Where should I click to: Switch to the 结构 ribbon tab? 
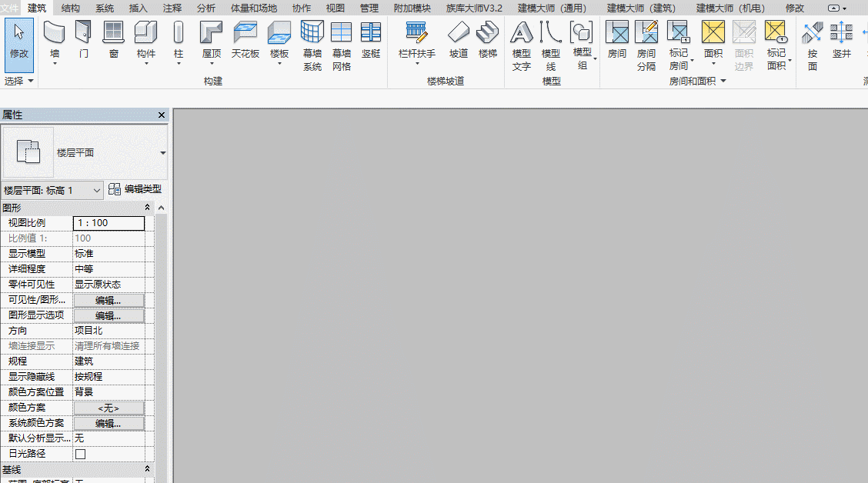tap(70, 8)
